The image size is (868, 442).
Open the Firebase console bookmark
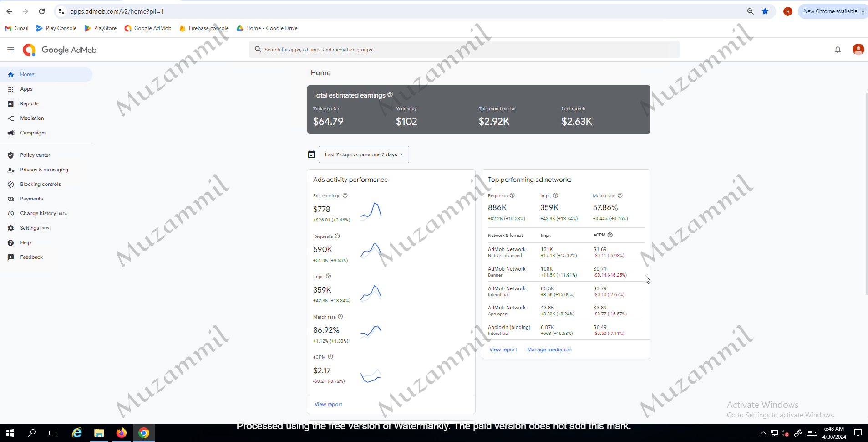204,28
